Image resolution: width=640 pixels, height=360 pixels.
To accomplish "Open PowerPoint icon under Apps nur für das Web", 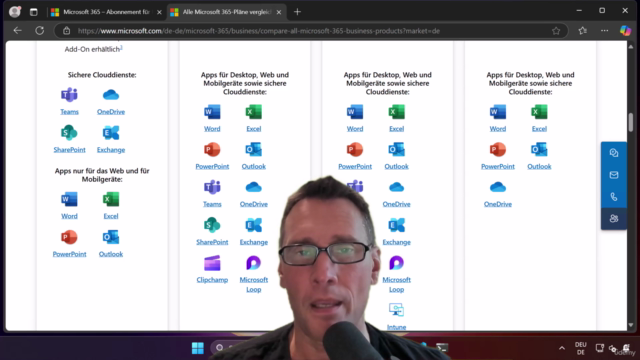I will click(69, 237).
